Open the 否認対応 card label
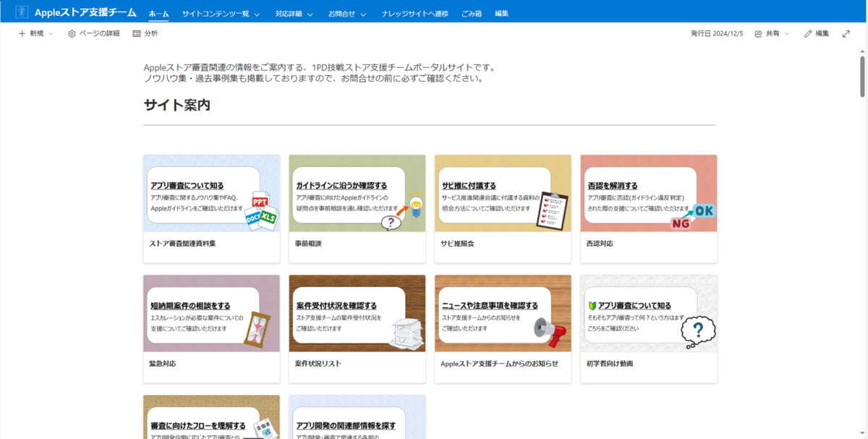Screen dimensions: 868x439 [x=600, y=244]
